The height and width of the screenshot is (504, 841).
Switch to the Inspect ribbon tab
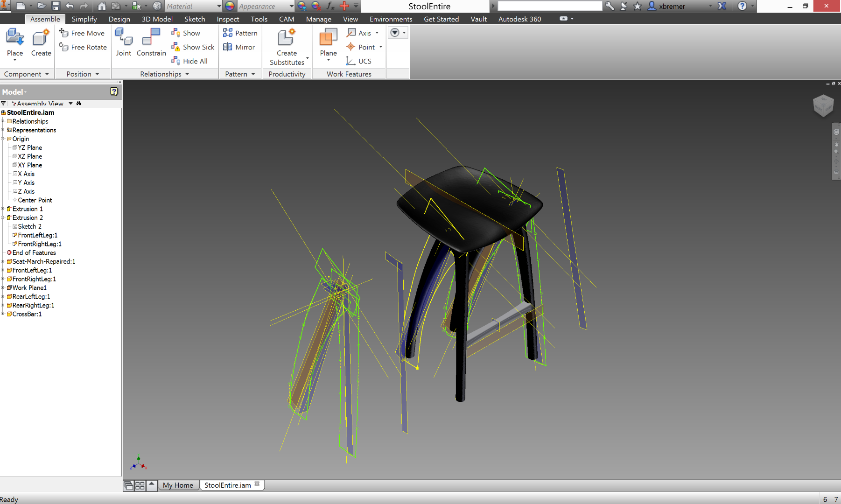tap(228, 19)
